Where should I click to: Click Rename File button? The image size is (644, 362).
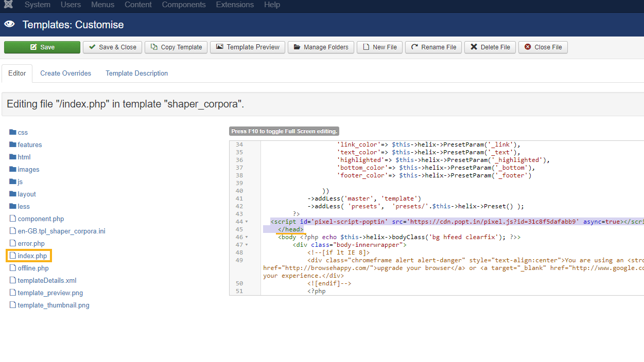coord(433,47)
